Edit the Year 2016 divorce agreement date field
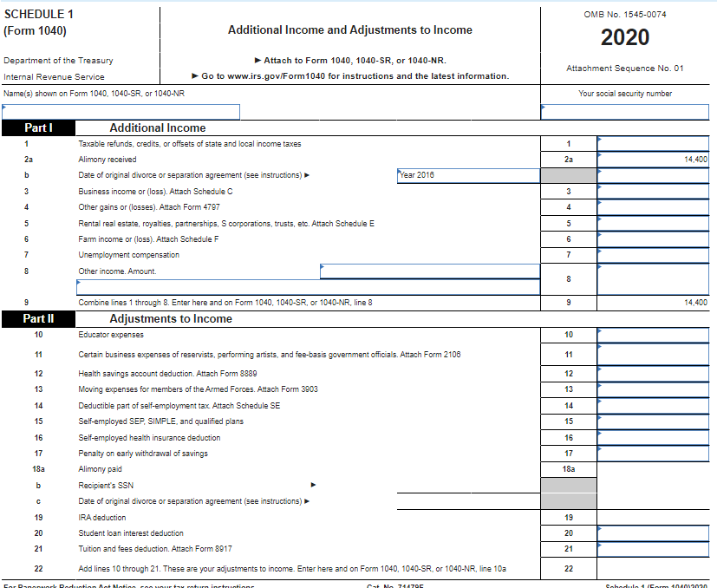This screenshot has width=717, height=588. coord(468,174)
